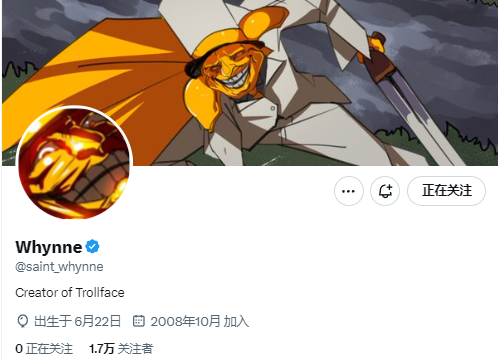Click the grinning trollface in the banner

[x=232, y=72]
